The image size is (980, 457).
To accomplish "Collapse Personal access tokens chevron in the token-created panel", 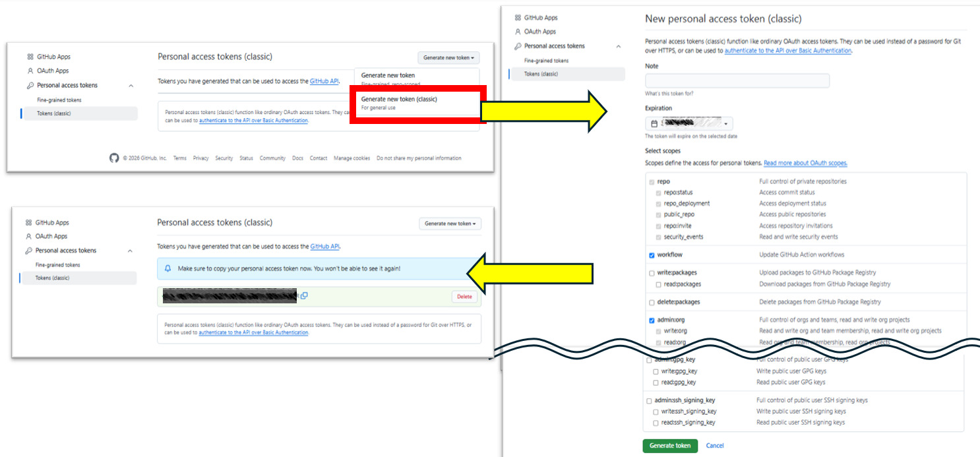I will tap(130, 251).
